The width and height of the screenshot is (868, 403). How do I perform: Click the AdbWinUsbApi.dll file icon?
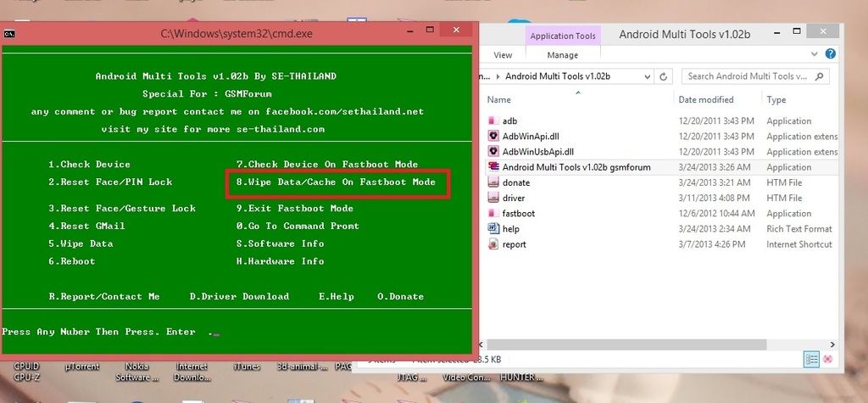coord(493,152)
